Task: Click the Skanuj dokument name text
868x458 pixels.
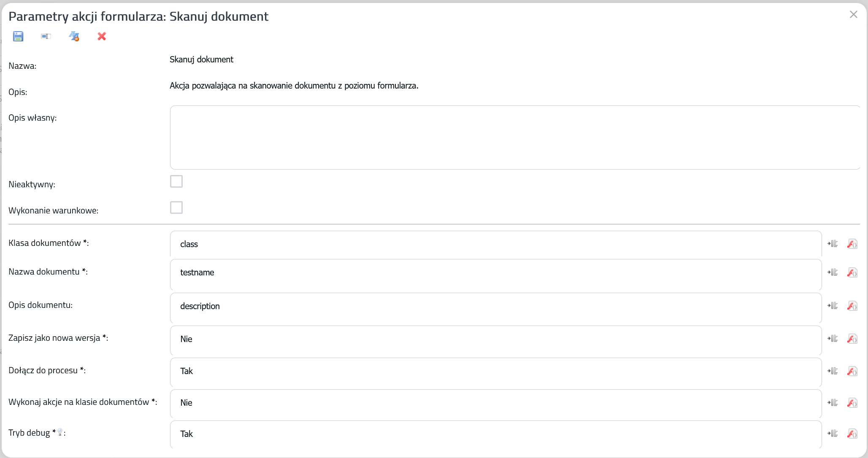Action: pyautogui.click(x=201, y=59)
